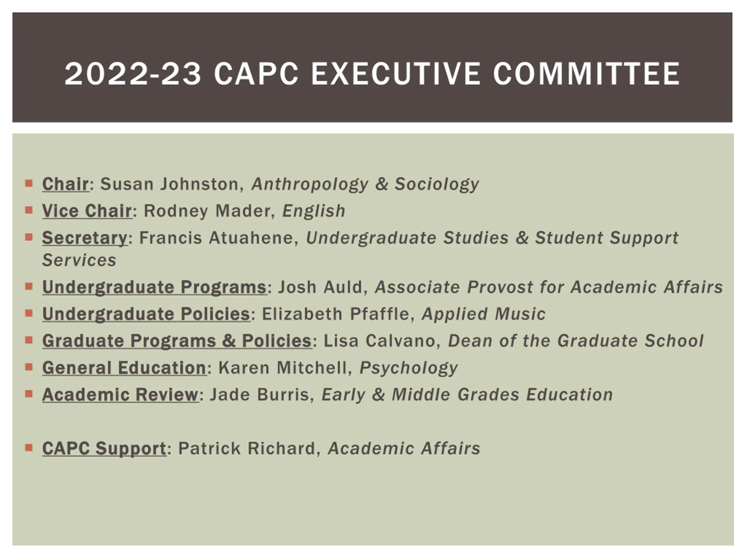
Task: Open the Undergraduate Programs underlined label
Action: 155,287
